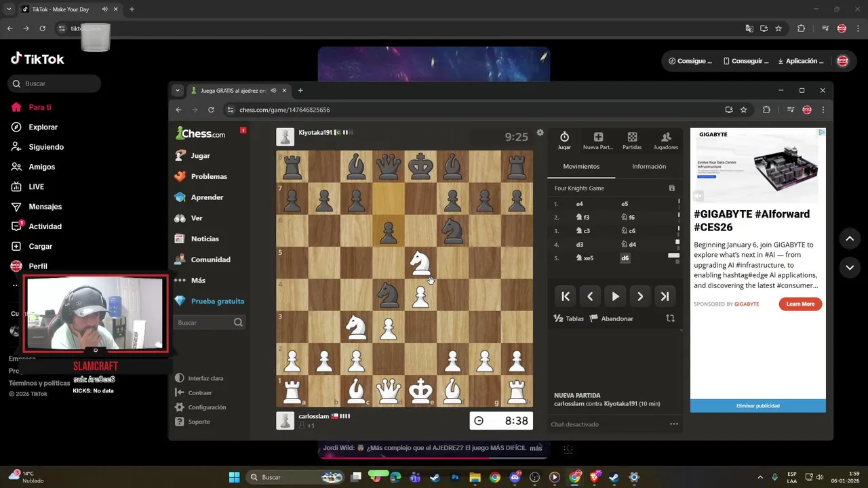This screenshot has height=488, width=868.
Task: Open chess browser three-dot menu
Action: coord(823,110)
